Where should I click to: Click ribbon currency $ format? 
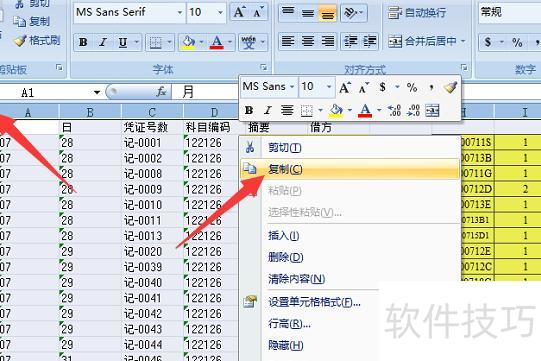tap(488, 42)
